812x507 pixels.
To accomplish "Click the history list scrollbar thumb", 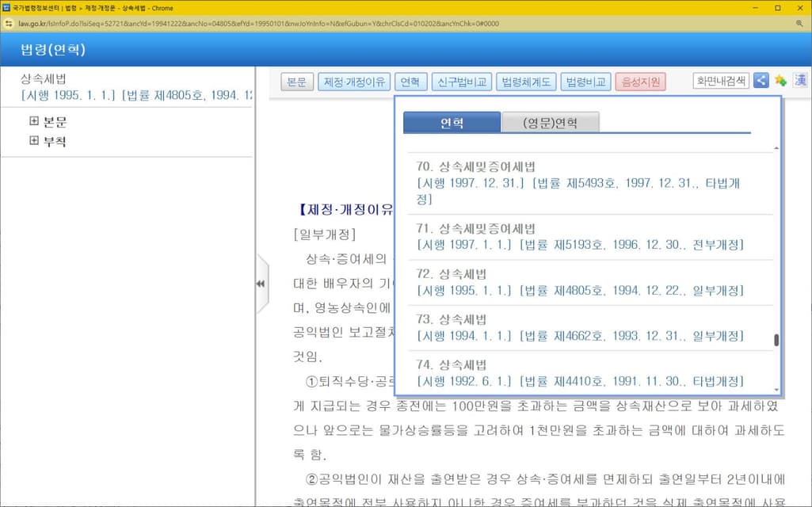I will point(776,341).
